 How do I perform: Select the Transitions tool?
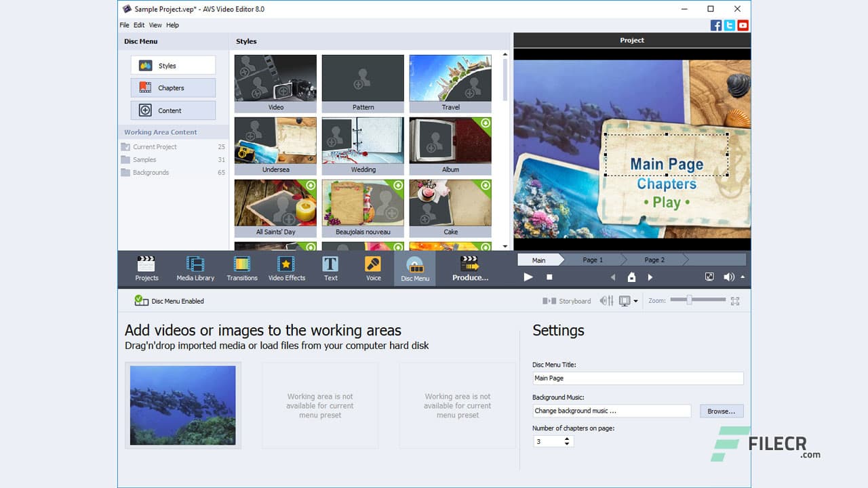pos(241,268)
